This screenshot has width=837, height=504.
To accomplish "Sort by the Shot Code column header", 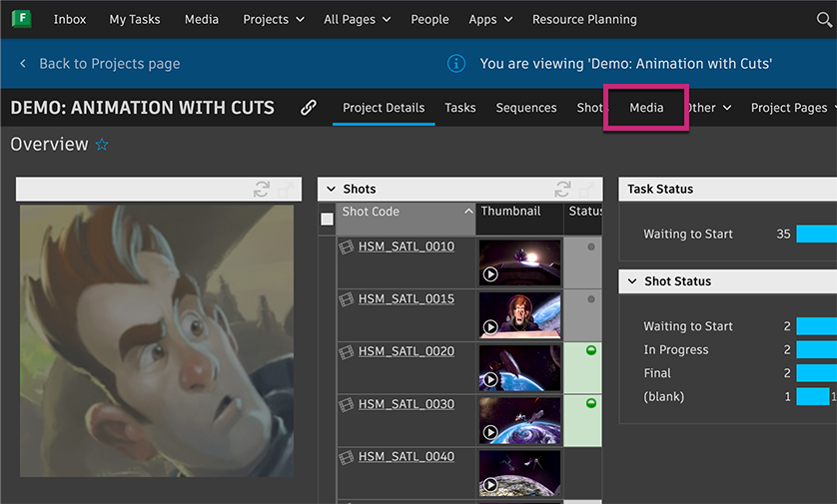I will (x=406, y=219).
